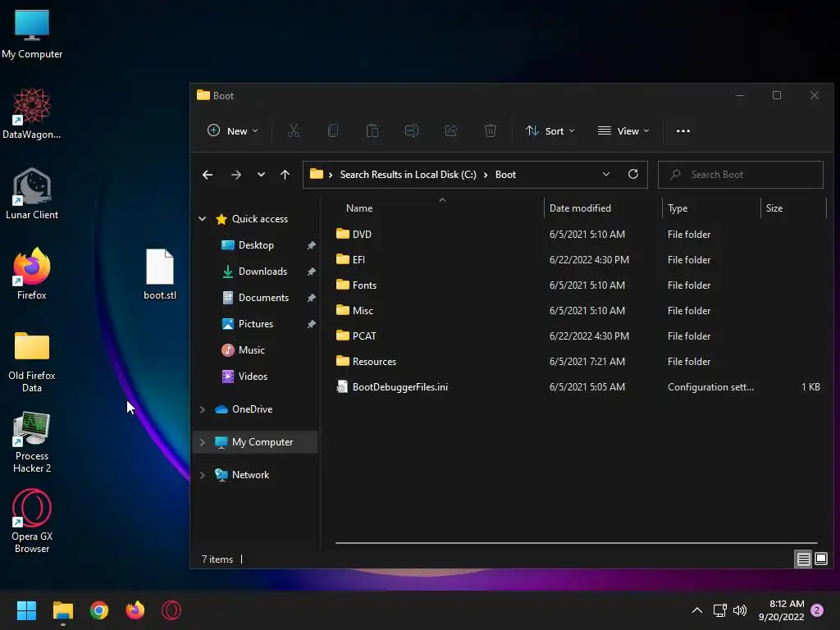
Task: Launch Chrome from the taskbar
Action: point(99,610)
